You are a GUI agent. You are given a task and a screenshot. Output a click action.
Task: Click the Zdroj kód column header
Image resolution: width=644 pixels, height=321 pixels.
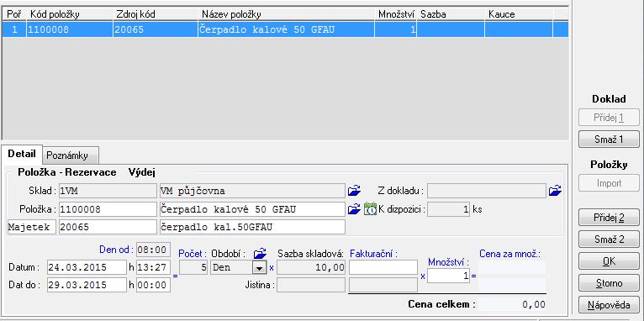click(x=156, y=14)
